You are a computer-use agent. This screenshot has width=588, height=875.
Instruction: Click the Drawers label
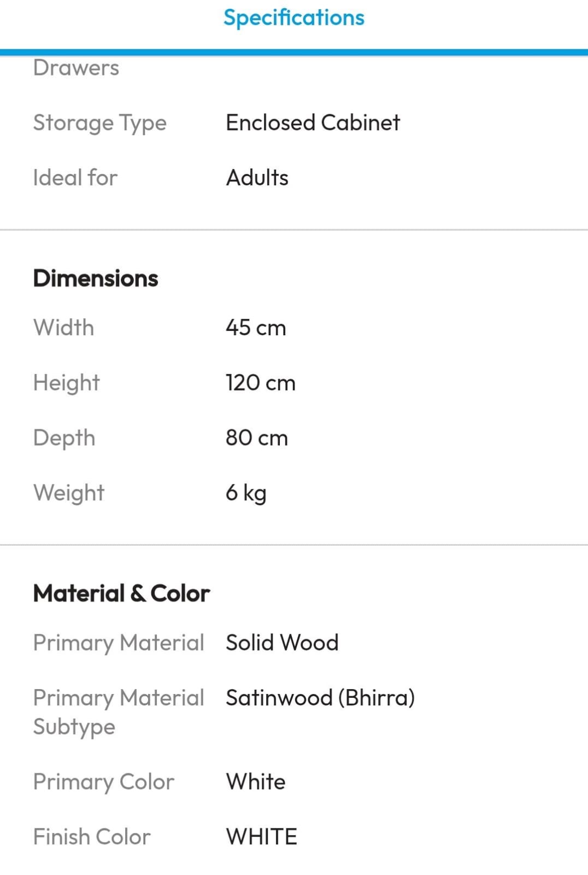pos(76,68)
